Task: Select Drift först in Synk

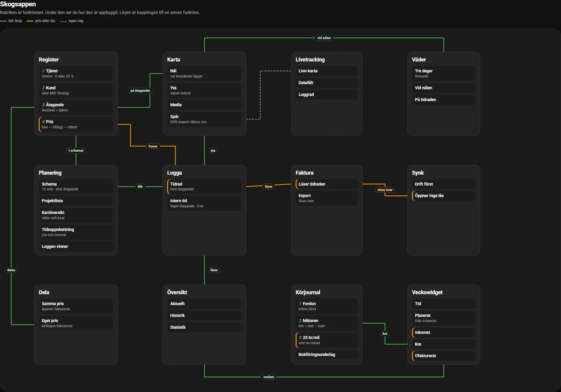Action: [444, 184]
